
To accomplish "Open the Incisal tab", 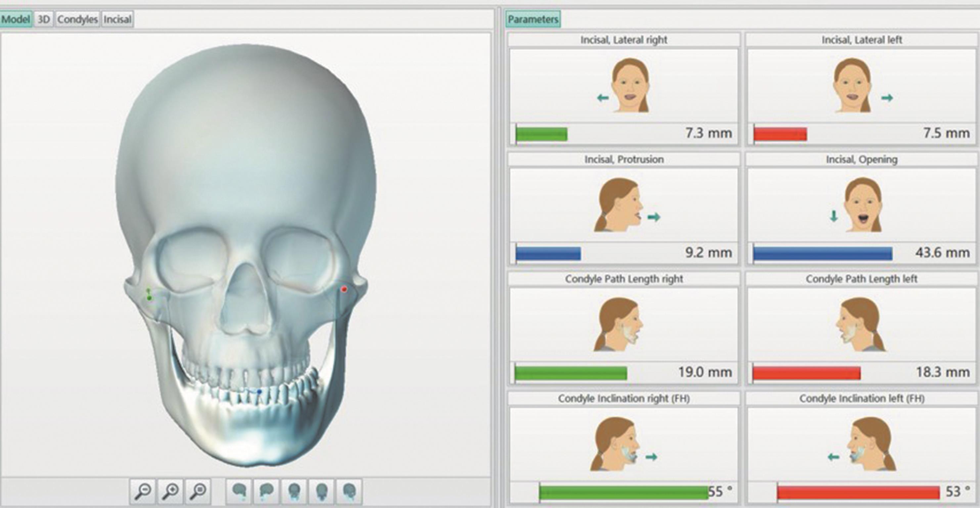I will [x=117, y=20].
